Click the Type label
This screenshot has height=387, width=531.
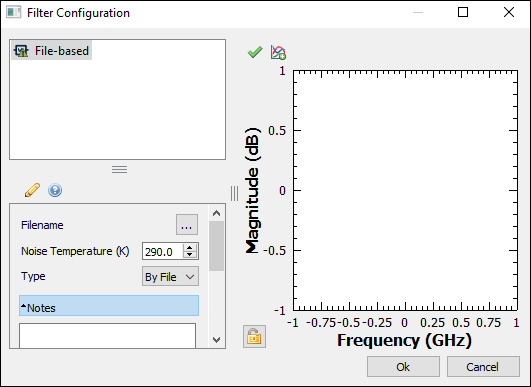[x=33, y=276]
